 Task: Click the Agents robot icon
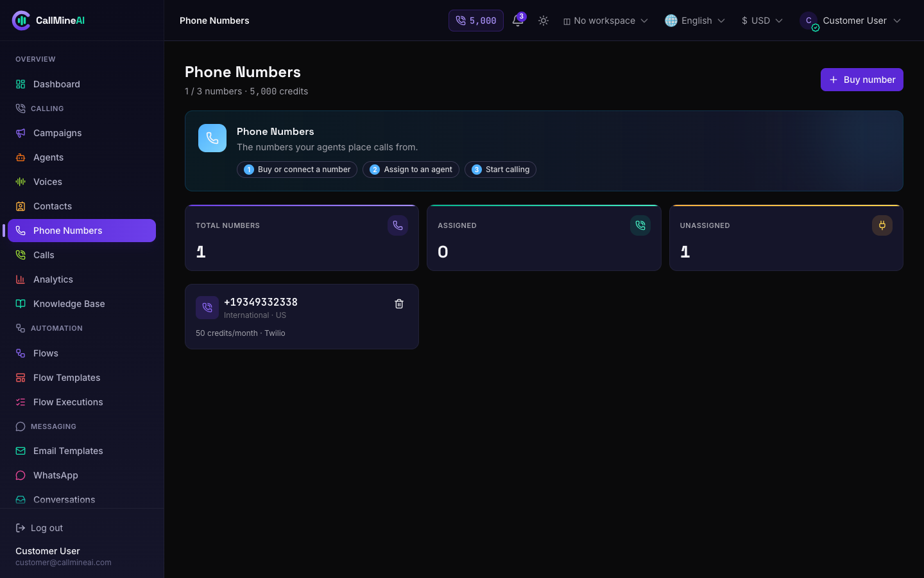coord(21,157)
